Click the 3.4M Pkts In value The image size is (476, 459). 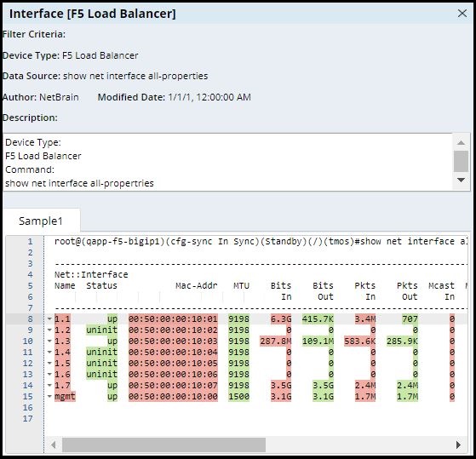pos(365,319)
